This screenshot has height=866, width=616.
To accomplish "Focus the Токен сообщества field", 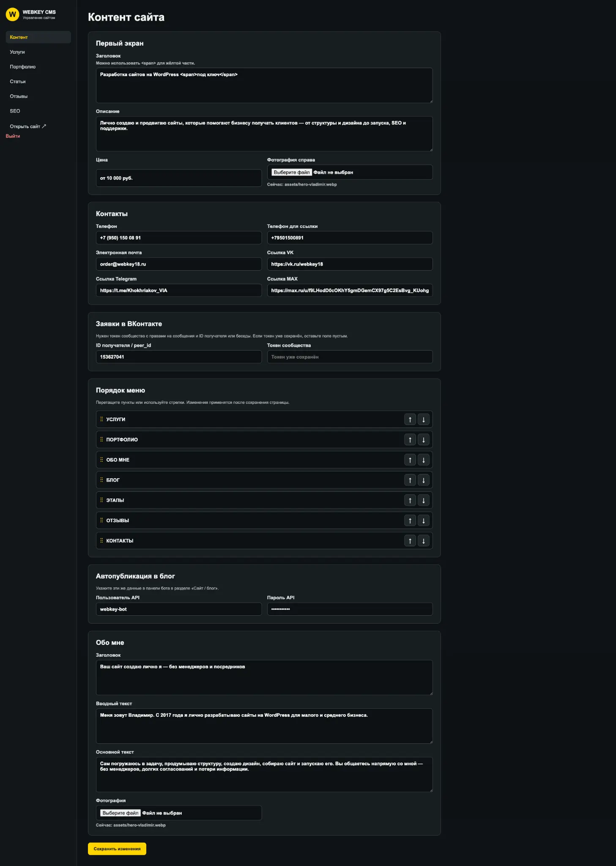I will (350, 357).
